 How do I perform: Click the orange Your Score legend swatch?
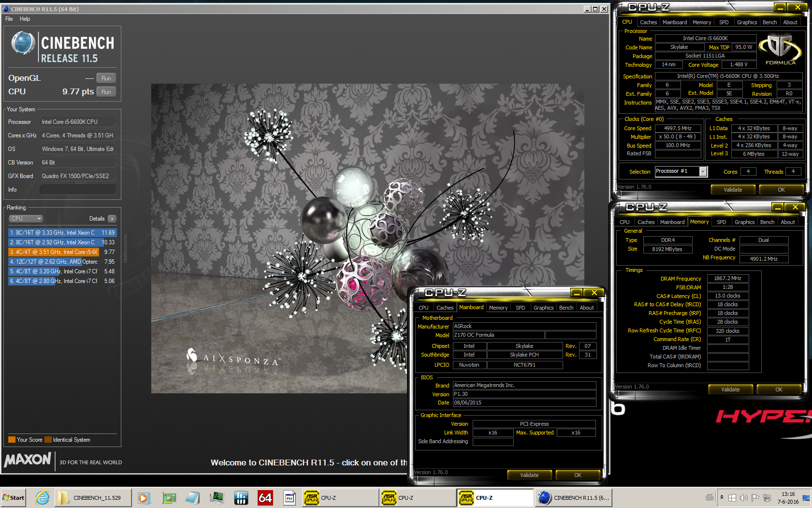coord(12,440)
